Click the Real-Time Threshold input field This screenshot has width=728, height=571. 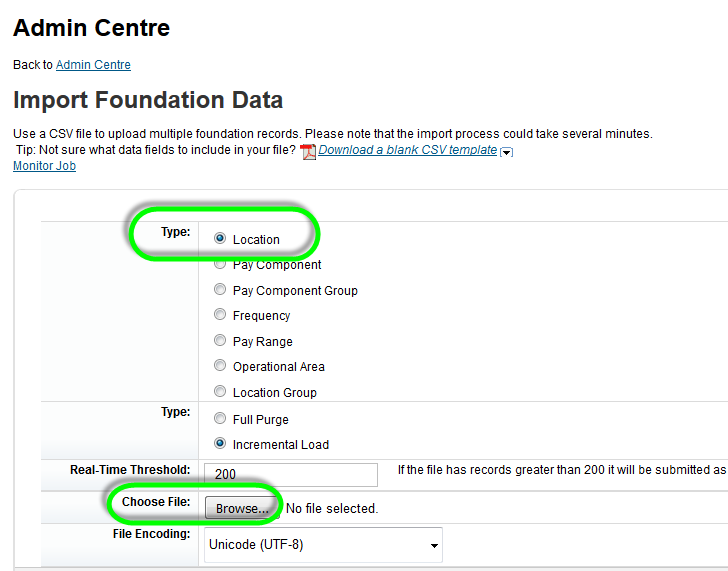[x=291, y=474]
